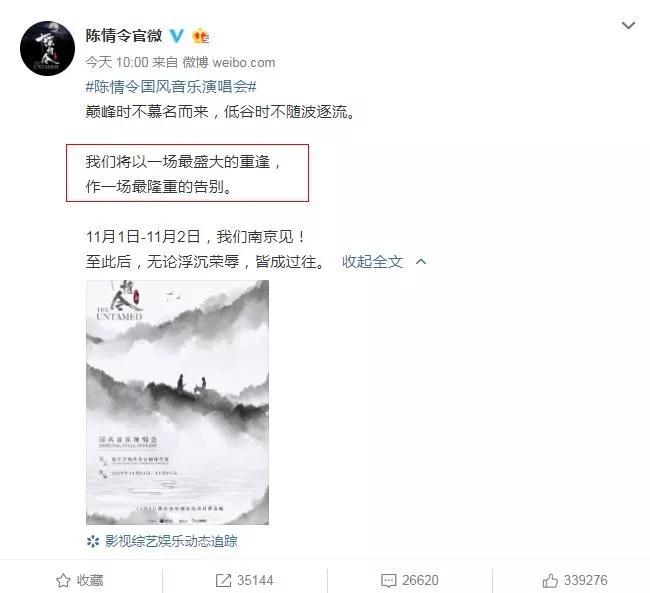Viewport: 650px width, 593px height.
Task: Like the post with thumbs-up icon
Action: pyautogui.click(x=550, y=581)
